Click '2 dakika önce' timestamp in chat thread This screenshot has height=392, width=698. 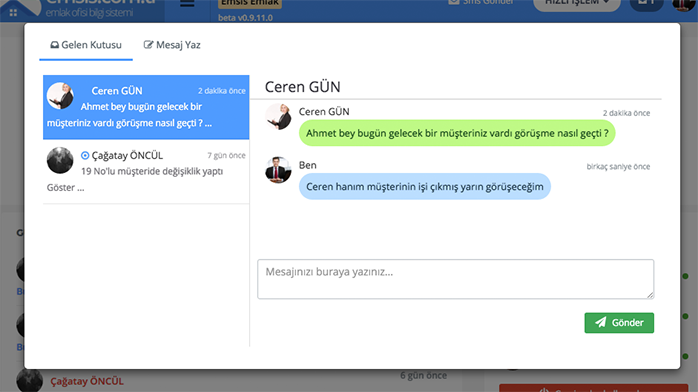(x=626, y=113)
